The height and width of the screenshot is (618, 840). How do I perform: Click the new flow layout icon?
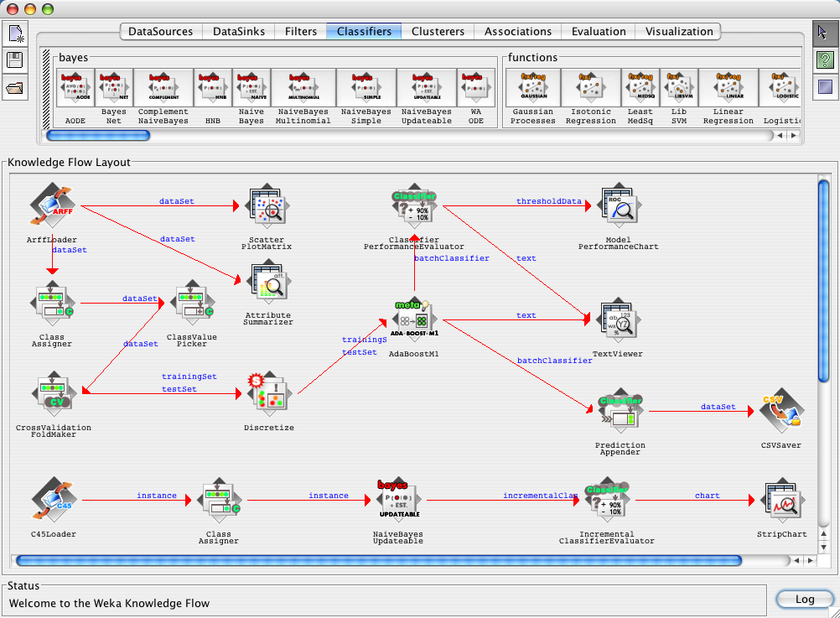[16, 34]
